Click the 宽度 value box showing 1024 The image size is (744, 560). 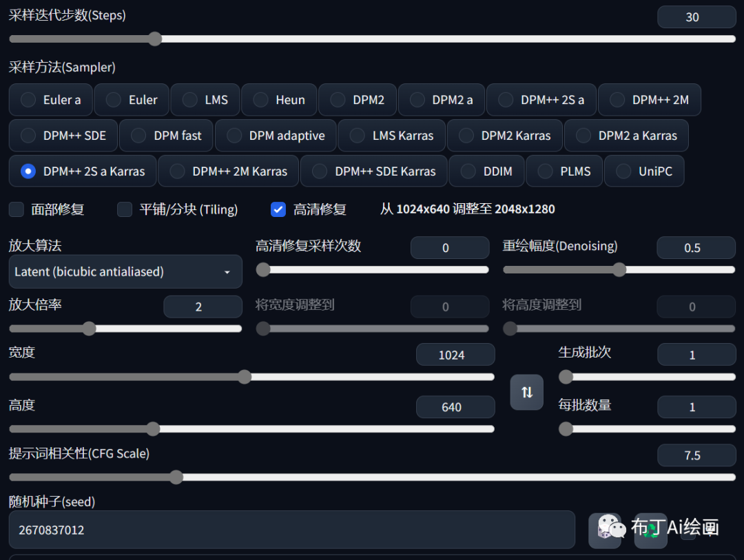pyautogui.click(x=455, y=355)
